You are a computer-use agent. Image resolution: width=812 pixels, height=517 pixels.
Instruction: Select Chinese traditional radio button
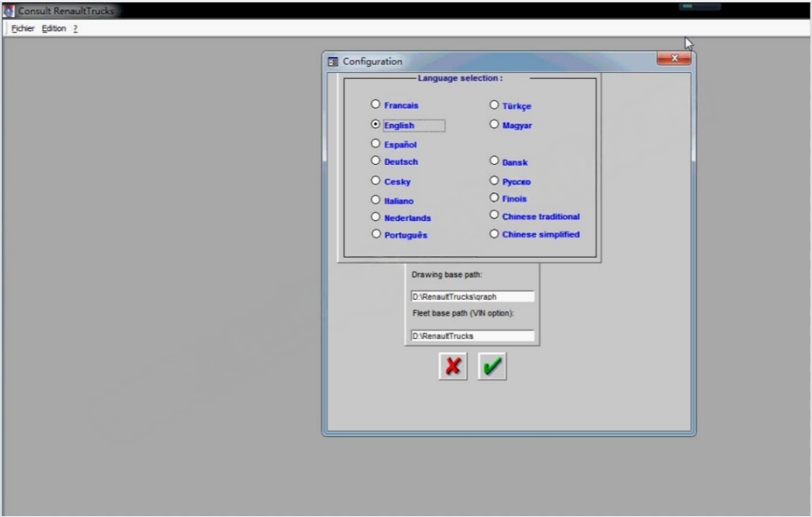[494, 215]
